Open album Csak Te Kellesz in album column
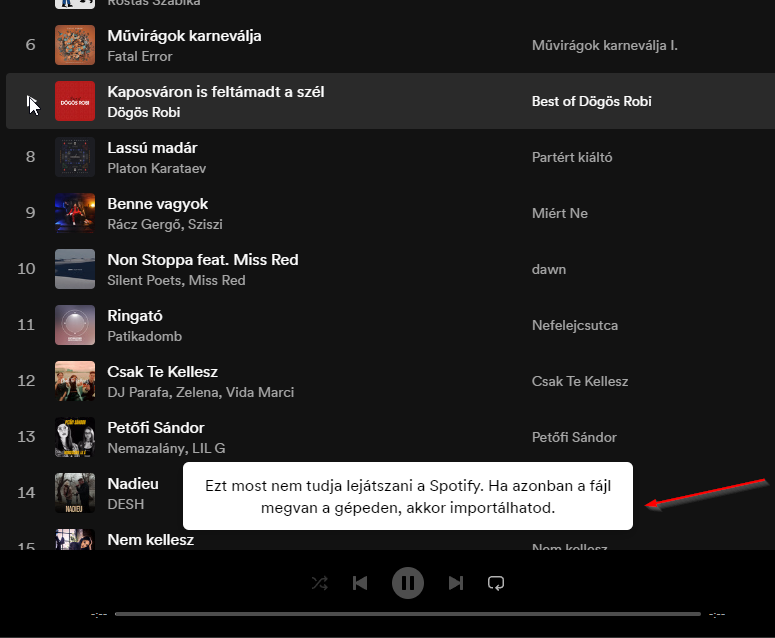The image size is (775, 638). (580, 382)
